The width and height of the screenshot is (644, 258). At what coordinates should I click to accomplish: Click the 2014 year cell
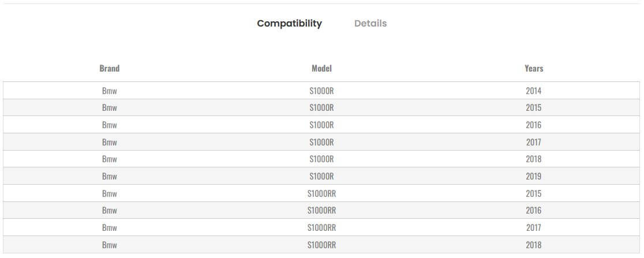(534, 91)
